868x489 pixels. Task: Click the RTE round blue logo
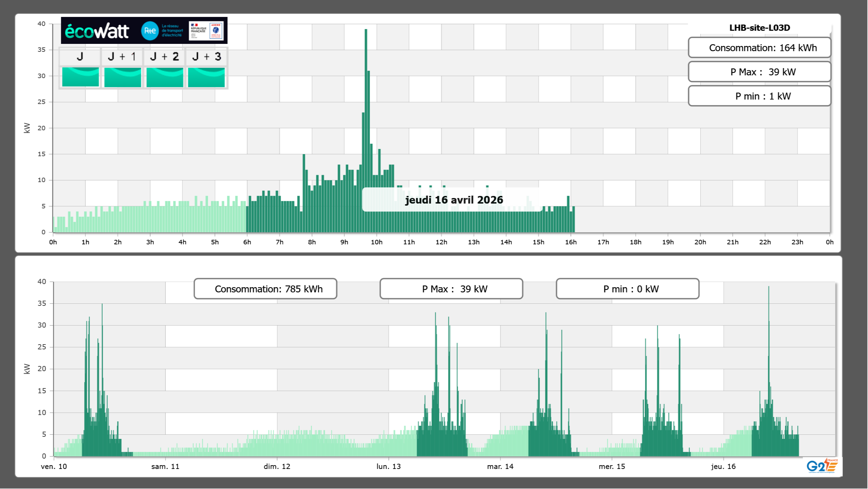tap(150, 31)
